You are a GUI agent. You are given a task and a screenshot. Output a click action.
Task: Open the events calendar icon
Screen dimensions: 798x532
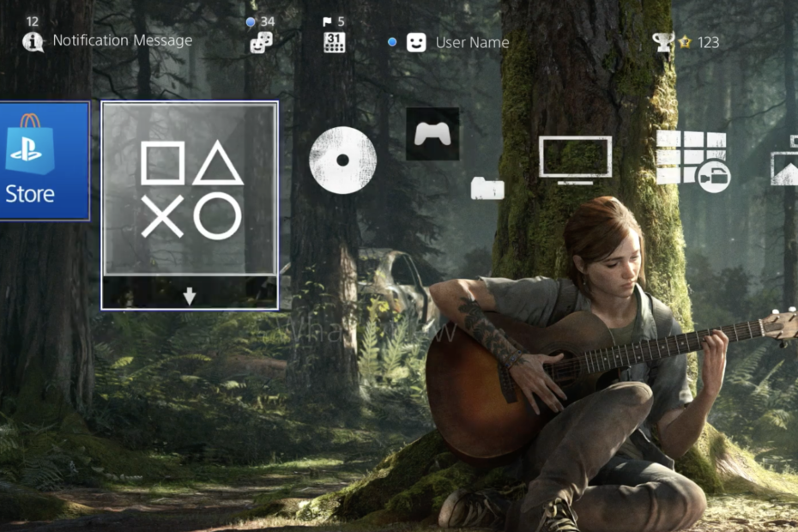335,43
